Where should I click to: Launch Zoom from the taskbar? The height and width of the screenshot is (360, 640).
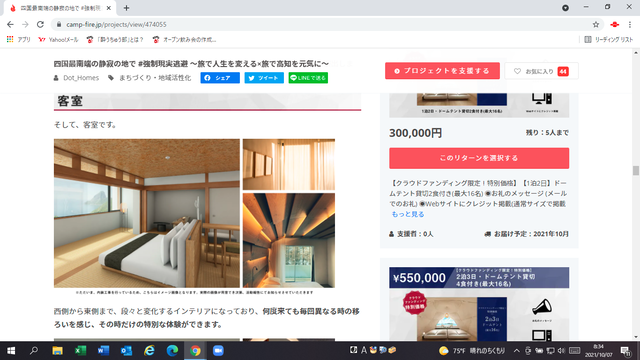tap(218, 351)
